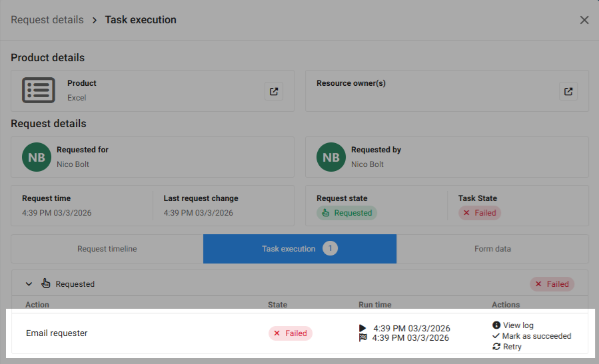
Task: Click the checkered flag end time icon
Action: [x=362, y=337]
